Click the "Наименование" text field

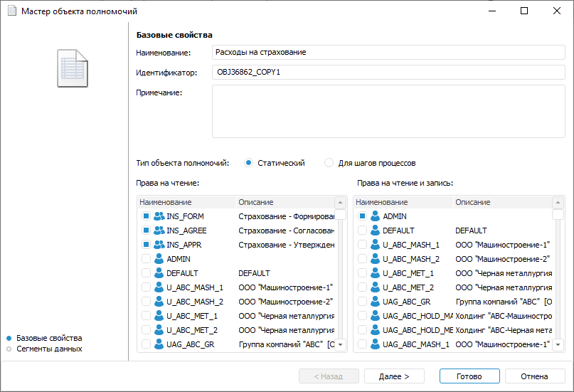click(388, 53)
